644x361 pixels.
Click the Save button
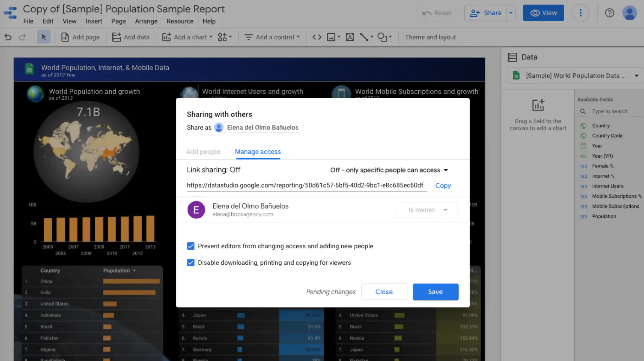(x=435, y=292)
